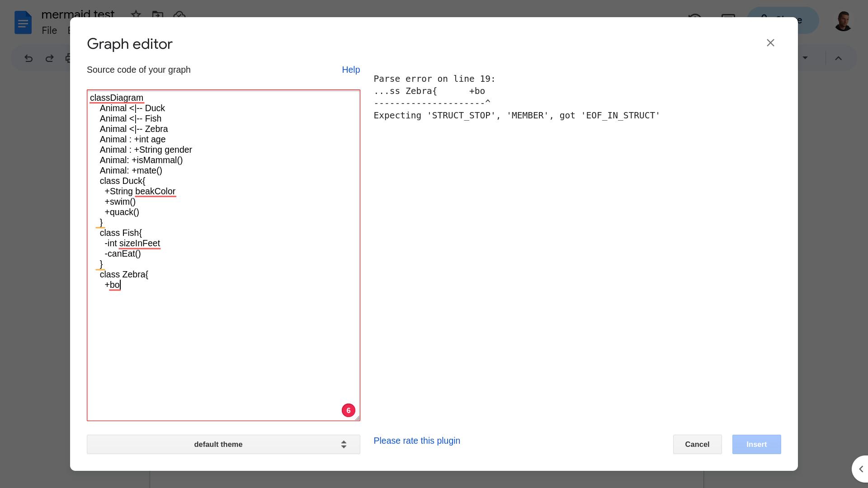Expand the editing mode dropdown arrow

click(805, 58)
